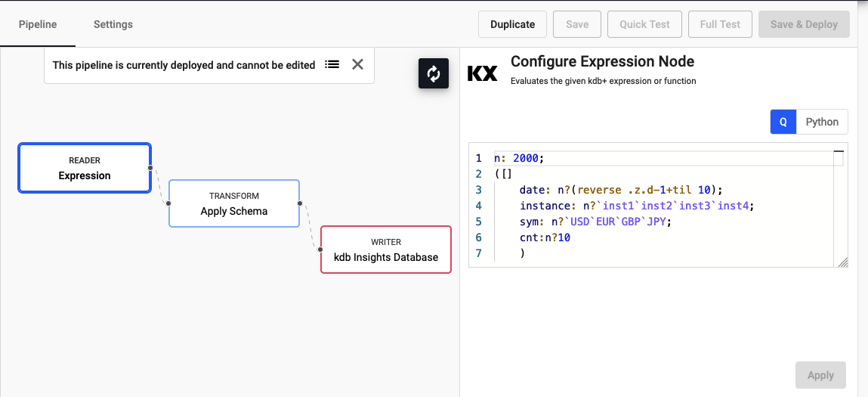Viewport: 868px width, 397px height.
Task: Click 'Evaluates the given kdb+ expression' description
Action: [x=603, y=81]
